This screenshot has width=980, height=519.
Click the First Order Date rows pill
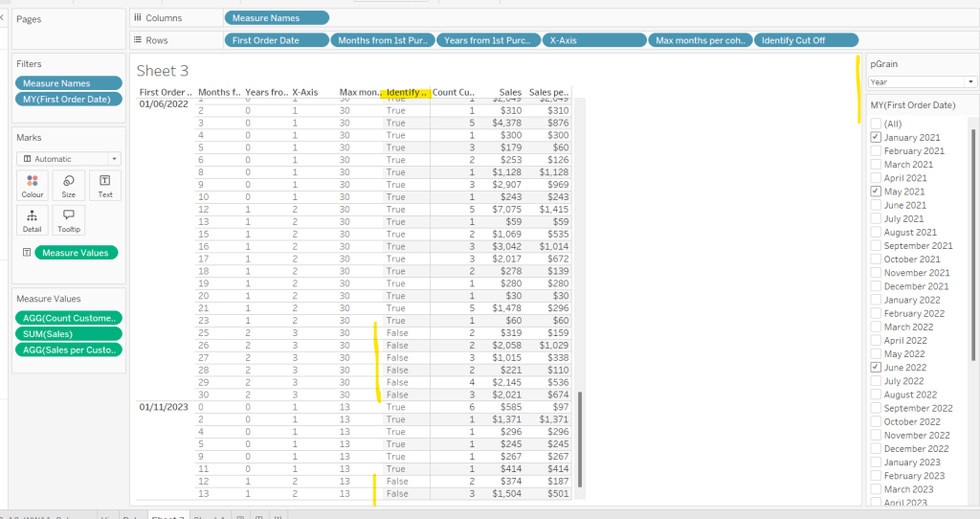coord(276,40)
